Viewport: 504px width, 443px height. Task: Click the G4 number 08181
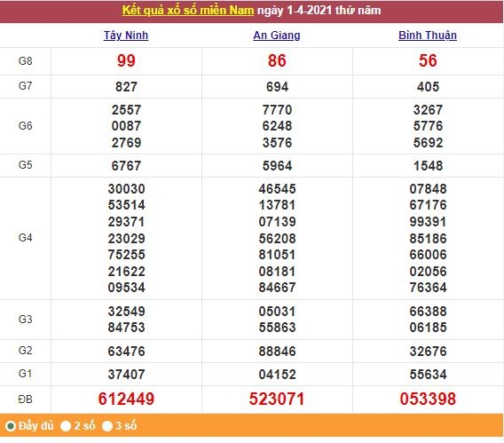[x=277, y=272]
